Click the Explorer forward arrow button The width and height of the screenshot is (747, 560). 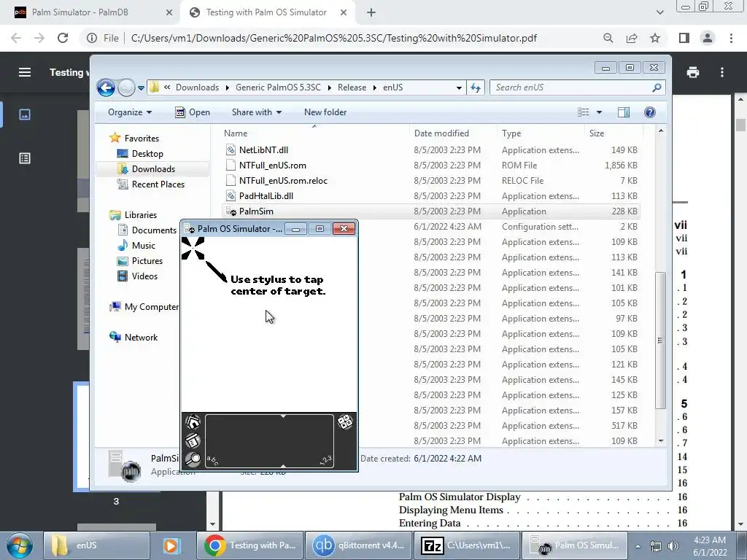click(126, 87)
